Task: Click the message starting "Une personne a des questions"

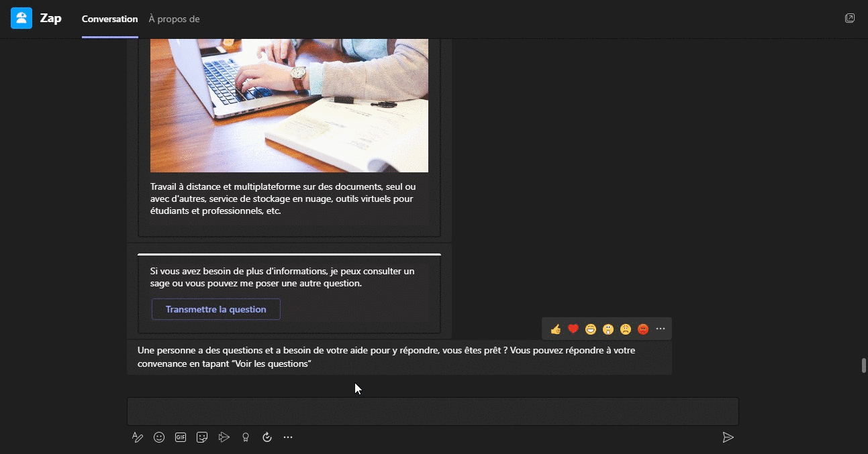Action: coord(399,357)
